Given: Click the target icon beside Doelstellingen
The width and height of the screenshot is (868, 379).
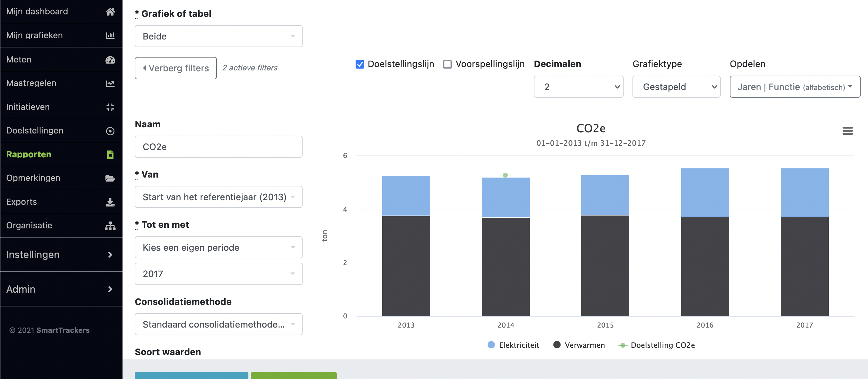Looking at the screenshot, I should pos(110,131).
